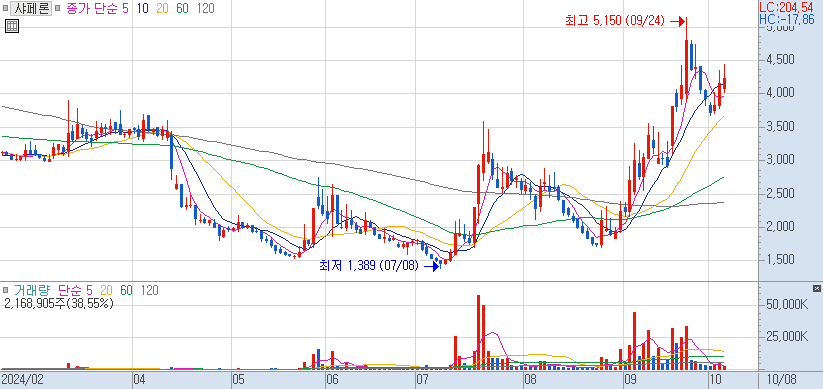Click the 50,000K volume axis label

(786, 304)
